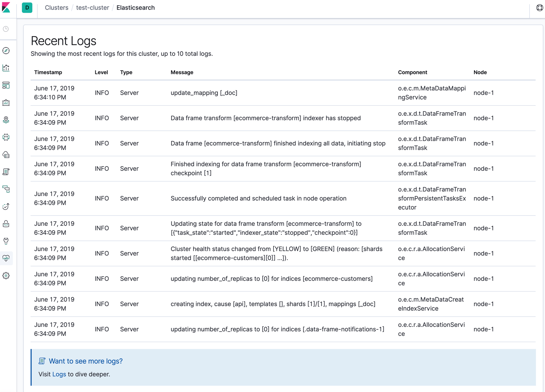
Task: Select the Stack Monitoring heartbeat icon
Action: 6,258
